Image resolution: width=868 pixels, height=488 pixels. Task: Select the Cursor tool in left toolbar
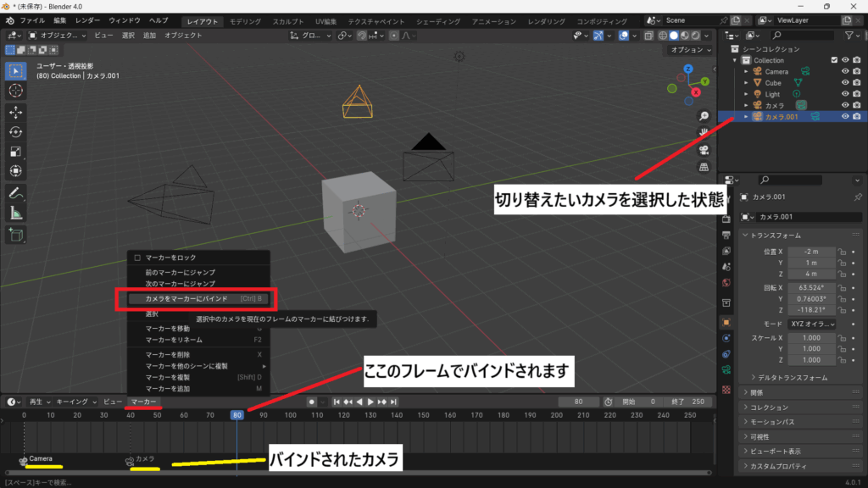(x=16, y=90)
